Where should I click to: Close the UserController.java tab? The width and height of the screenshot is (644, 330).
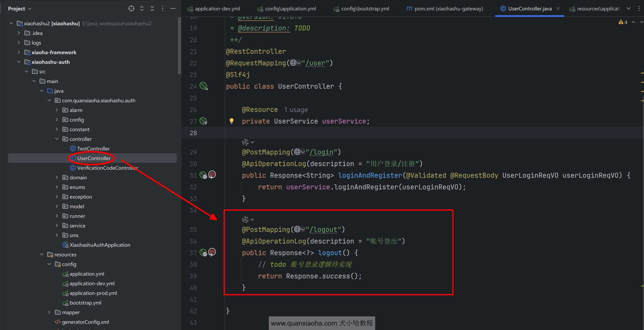pos(558,8)
